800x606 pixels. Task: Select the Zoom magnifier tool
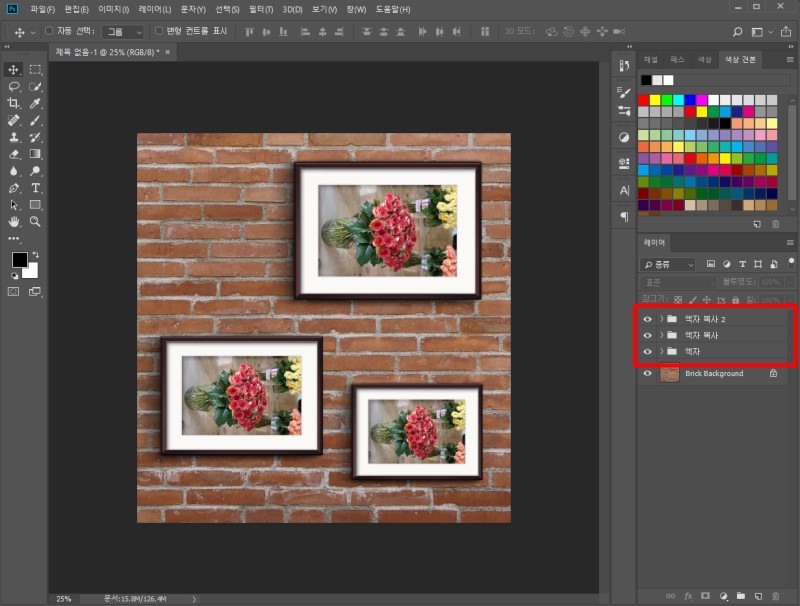(x=35, y=222)
